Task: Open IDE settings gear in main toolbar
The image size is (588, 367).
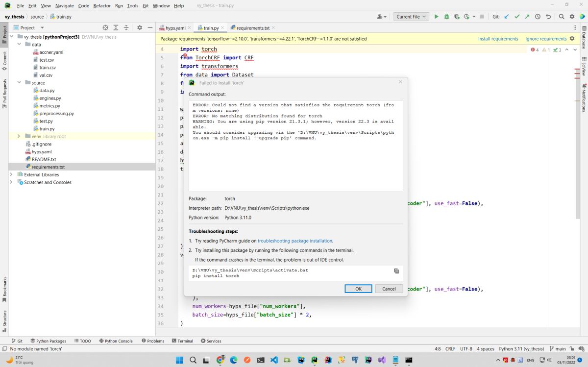Action: tap(571, 17)
